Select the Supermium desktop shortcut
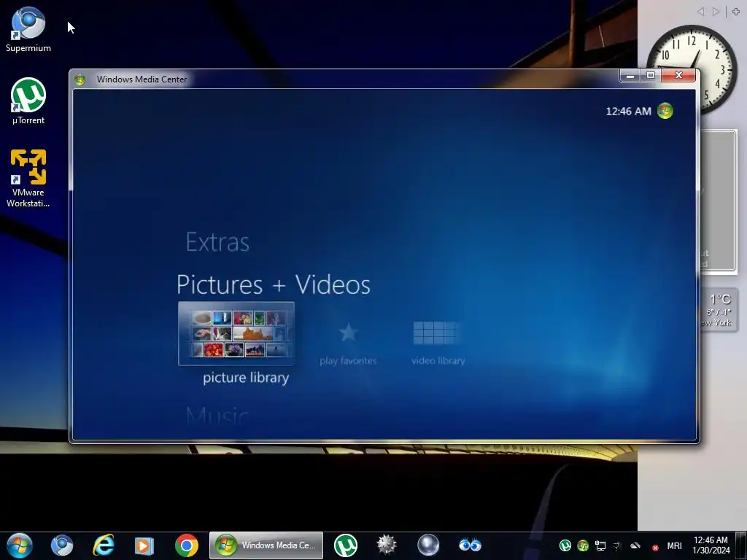Screen dimensions: 747x560 (x=28, y=29)
